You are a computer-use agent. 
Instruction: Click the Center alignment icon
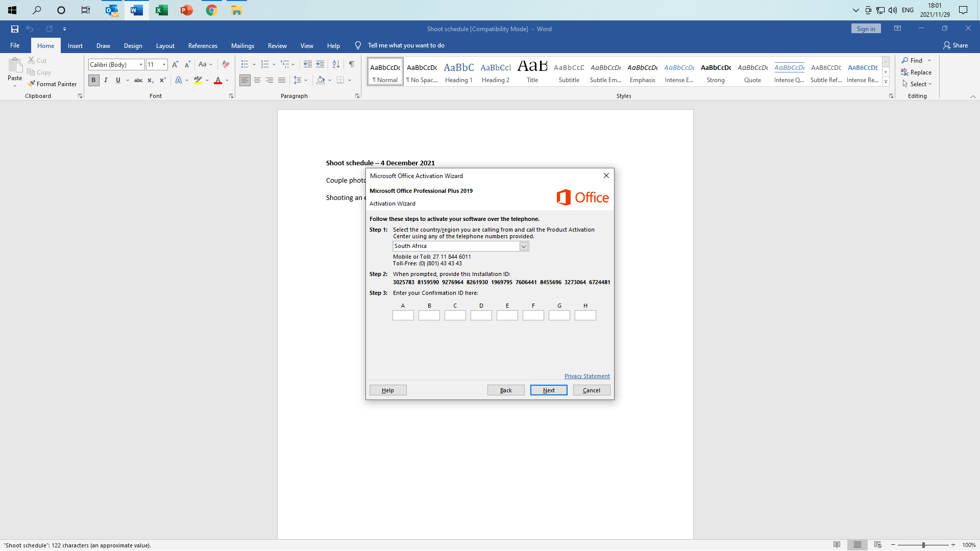257,80
